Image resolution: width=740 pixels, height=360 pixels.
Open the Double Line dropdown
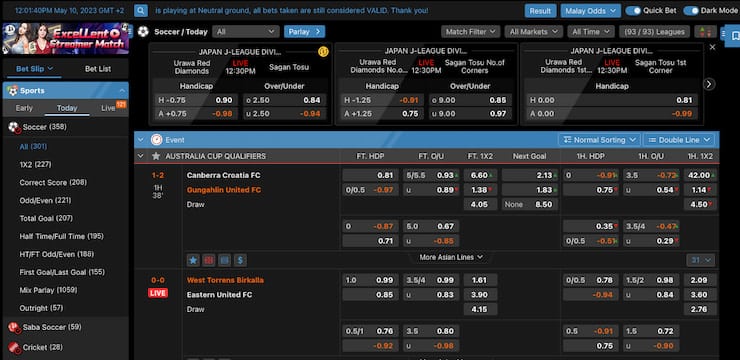click(x=679, y=140)
